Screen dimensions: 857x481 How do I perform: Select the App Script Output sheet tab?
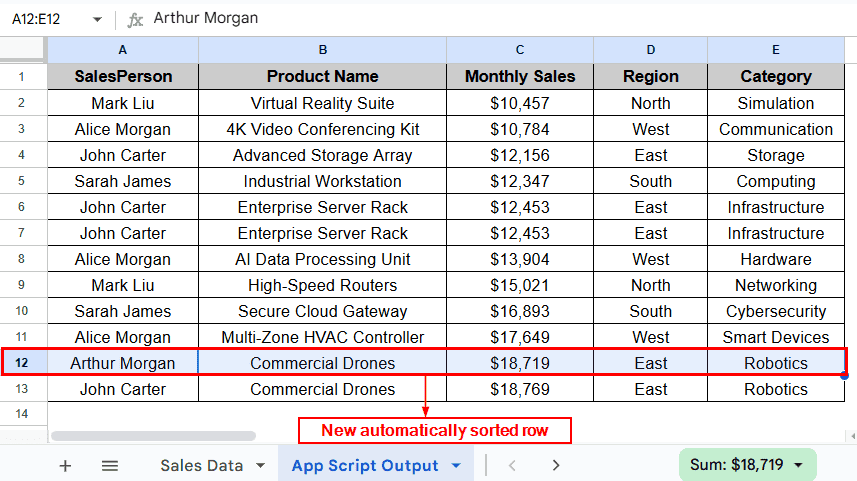[x=365, y=466]
